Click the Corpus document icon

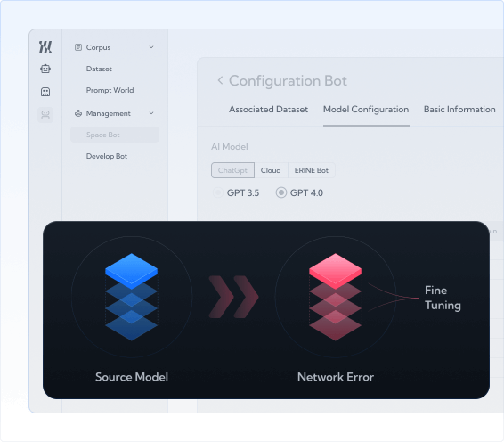pyautogui.click(x=78, y=47)
